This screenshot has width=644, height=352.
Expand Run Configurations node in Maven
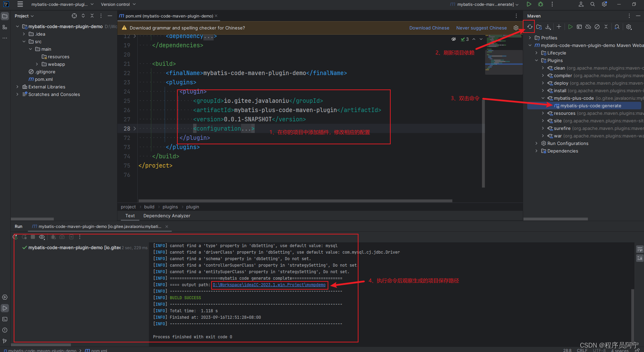coord(536,143)
